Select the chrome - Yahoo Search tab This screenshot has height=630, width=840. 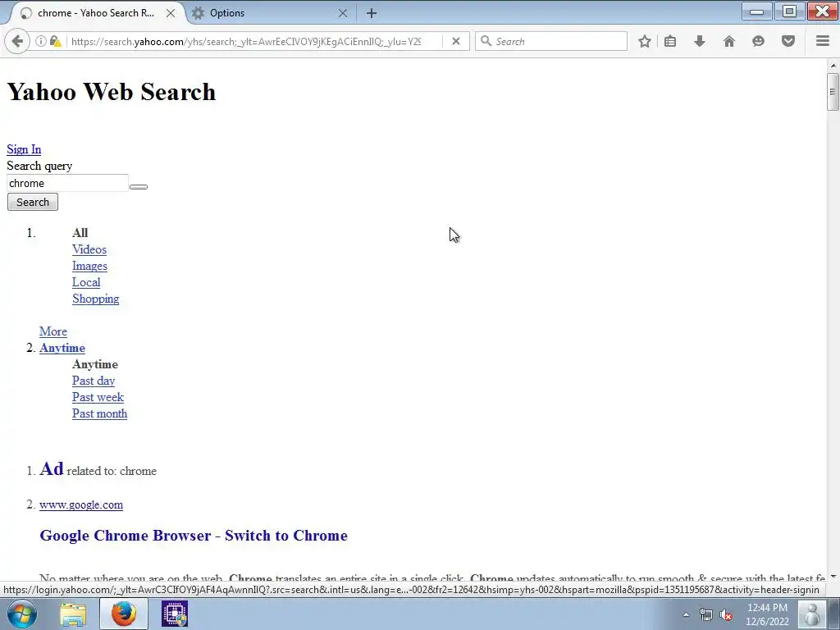(x=97, y=13)
